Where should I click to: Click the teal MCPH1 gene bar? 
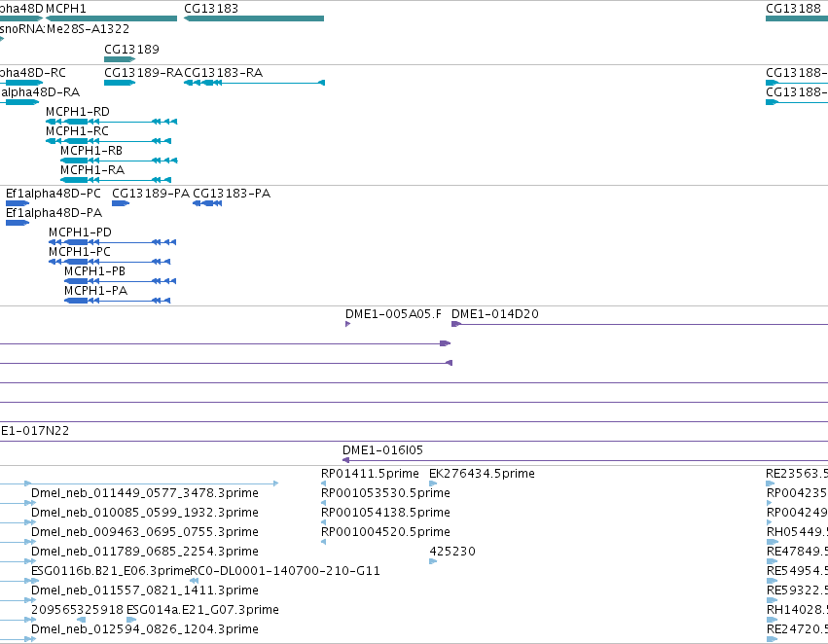pos(112,18)
